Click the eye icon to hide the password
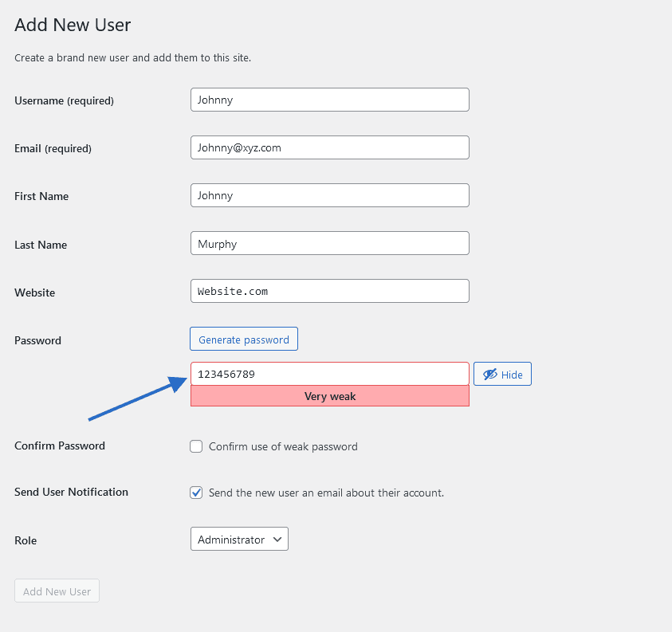Screen dimensions: 672x632 click(490, 375)
